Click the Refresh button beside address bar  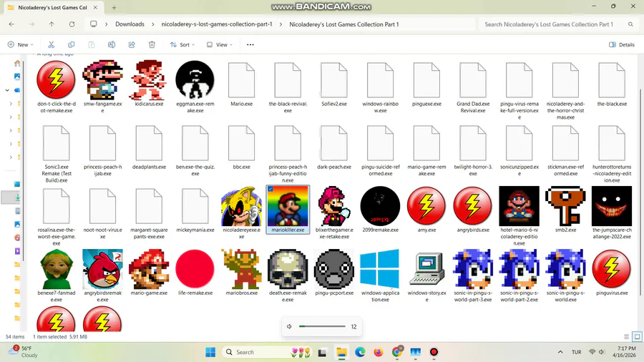tap(72, 24)
